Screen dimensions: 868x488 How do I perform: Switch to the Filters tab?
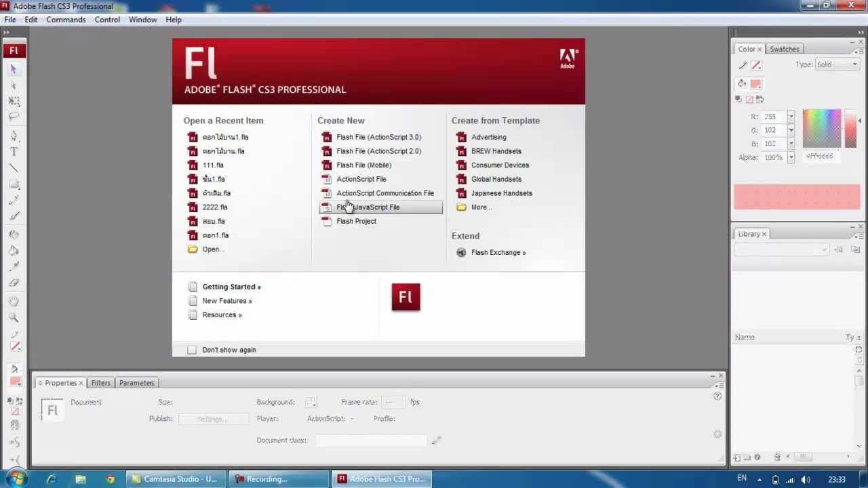click(100, 383)
